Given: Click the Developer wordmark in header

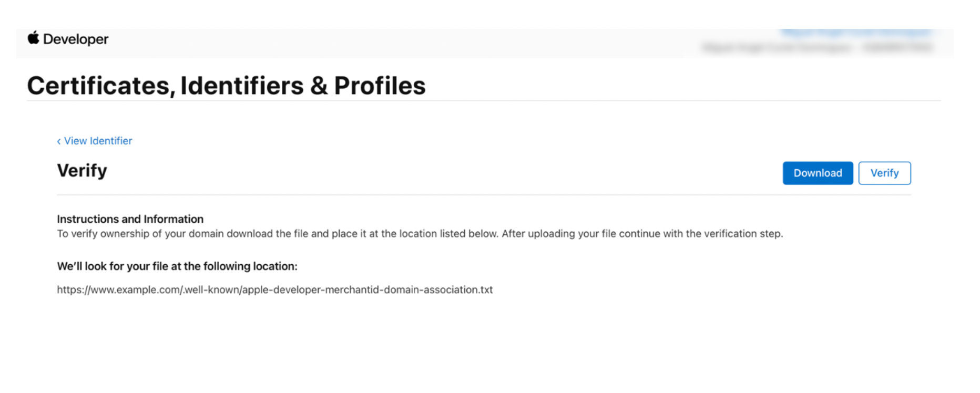Looking at the screenshot, I should tap(76, 39).
